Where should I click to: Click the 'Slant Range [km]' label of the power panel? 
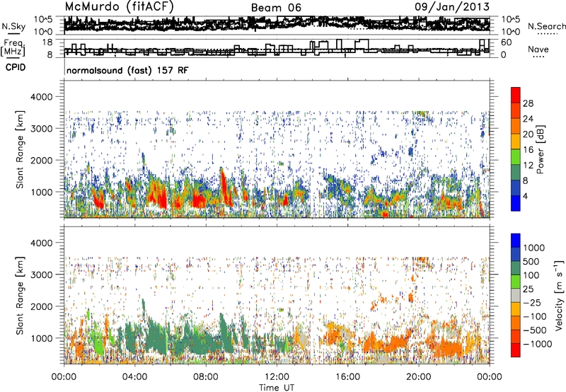(x=20, y=149)
